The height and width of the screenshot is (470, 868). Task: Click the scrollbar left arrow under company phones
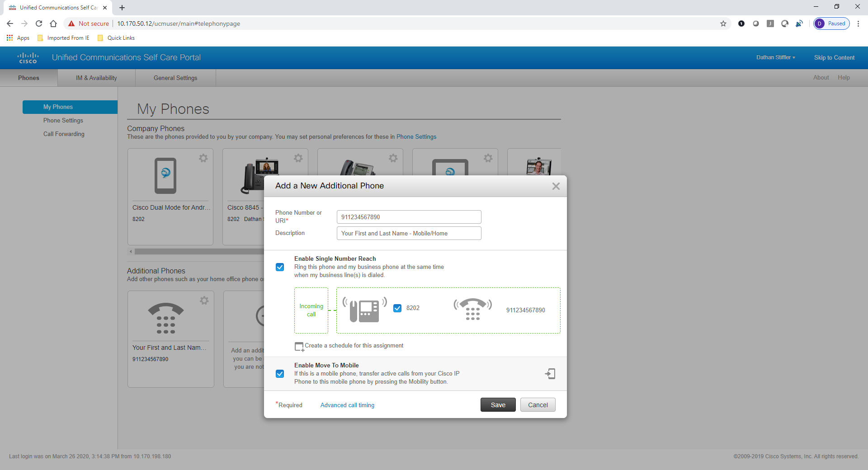131,251
